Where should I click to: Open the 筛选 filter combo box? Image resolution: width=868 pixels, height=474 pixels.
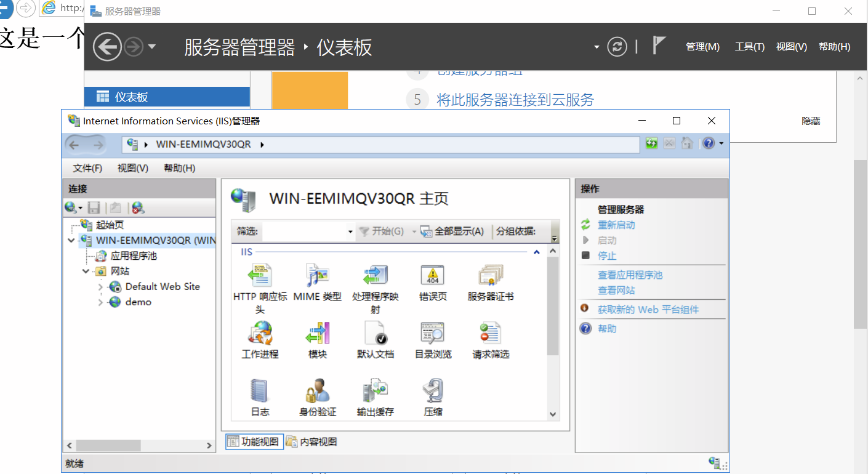pyautogui.click(x=308, y=231)
